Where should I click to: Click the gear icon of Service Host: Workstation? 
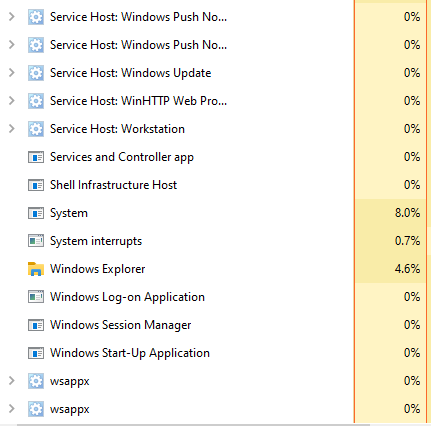click(36, 129)
